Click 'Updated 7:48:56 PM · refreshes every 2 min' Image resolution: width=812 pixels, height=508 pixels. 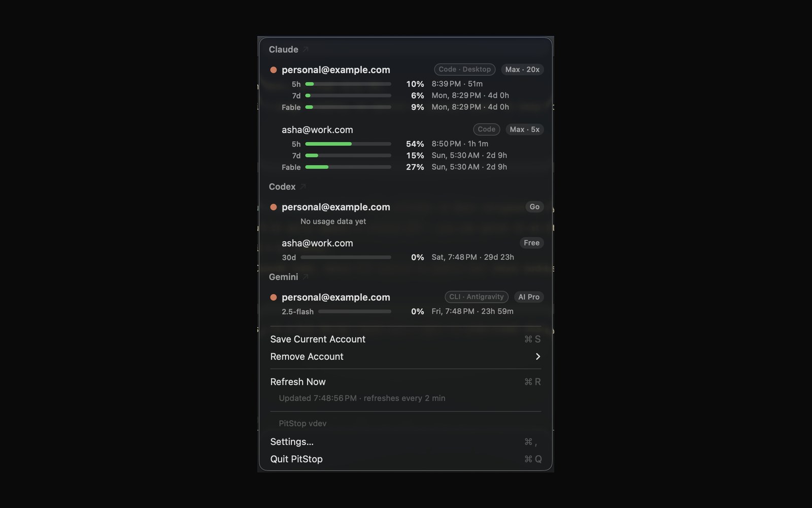click(362, 398)
